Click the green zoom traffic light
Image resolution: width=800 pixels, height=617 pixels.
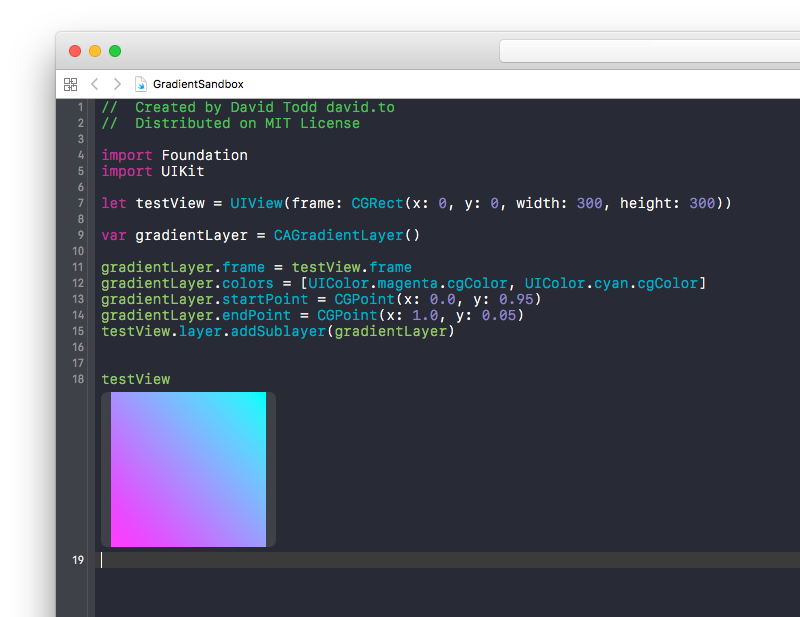point(115,50)
